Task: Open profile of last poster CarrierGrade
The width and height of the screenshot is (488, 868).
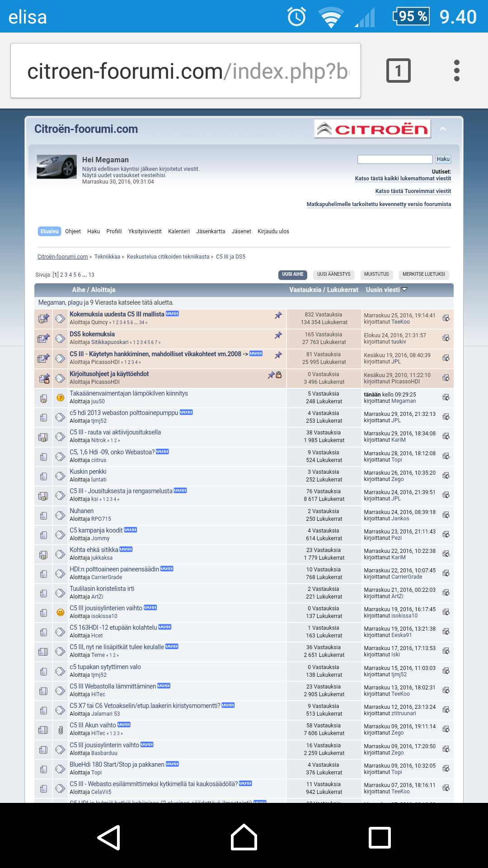Action: (407, 577)
